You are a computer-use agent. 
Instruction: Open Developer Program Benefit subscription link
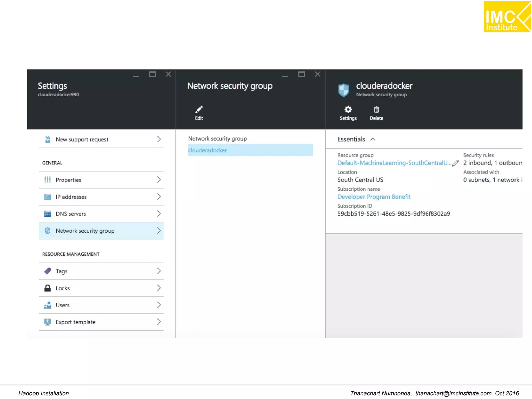tap(374, 197)
